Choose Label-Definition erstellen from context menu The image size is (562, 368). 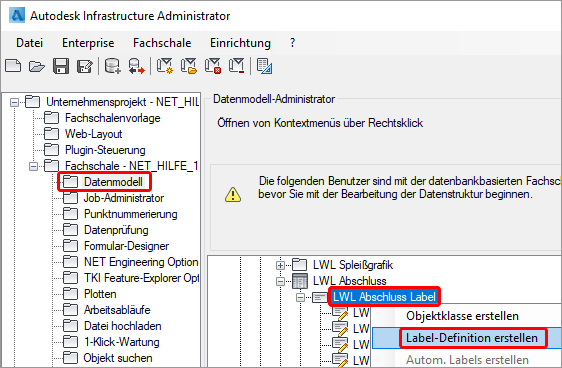pyautogui.click(x=472, y=338)
